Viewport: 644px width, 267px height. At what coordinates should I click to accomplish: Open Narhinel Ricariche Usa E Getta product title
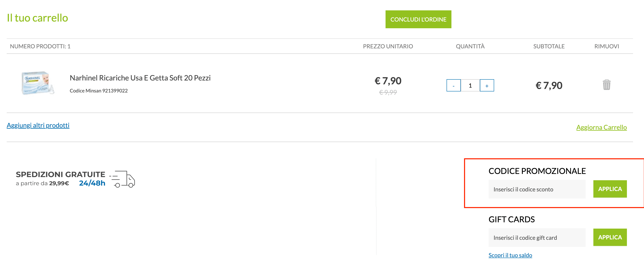pyautogui.click(x=140, y=78)
